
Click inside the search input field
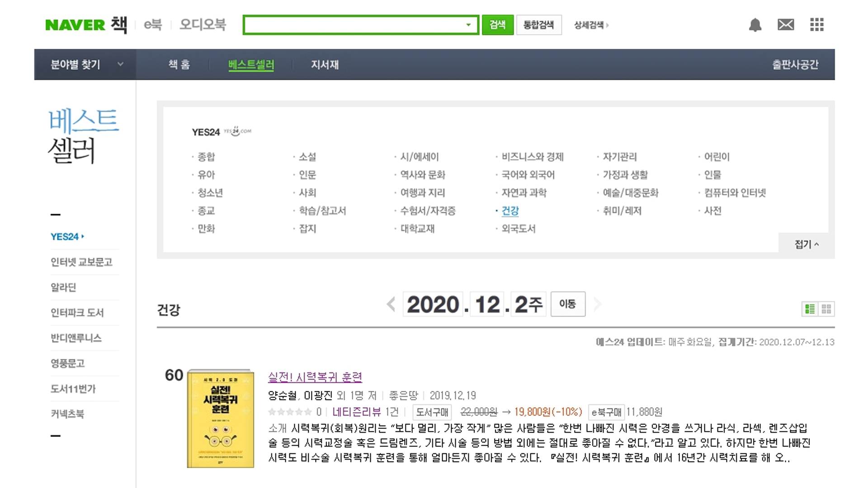pyautogui.click(x=353, y=25)
